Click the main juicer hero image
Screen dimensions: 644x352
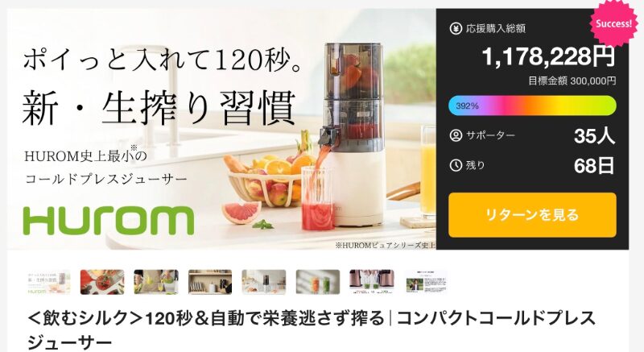[x=222, y=129]
